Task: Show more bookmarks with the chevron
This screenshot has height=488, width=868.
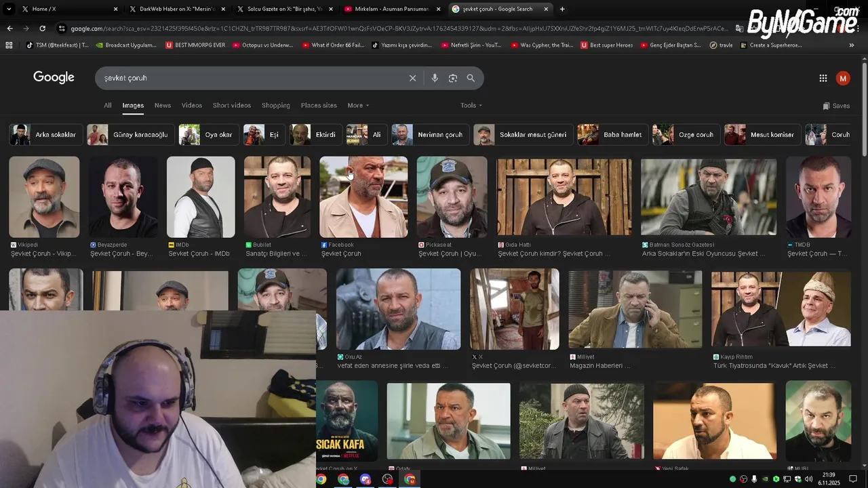Action: [x=852, y=45]
